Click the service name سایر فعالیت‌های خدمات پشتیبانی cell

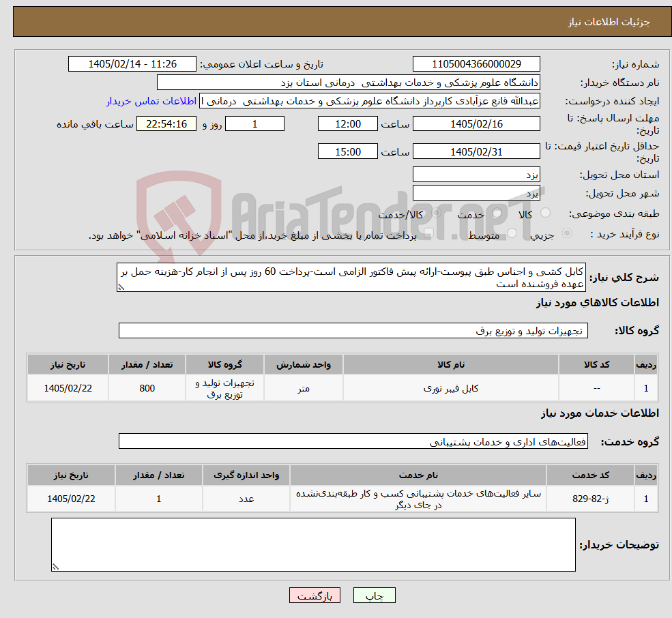tap(418, 499)
